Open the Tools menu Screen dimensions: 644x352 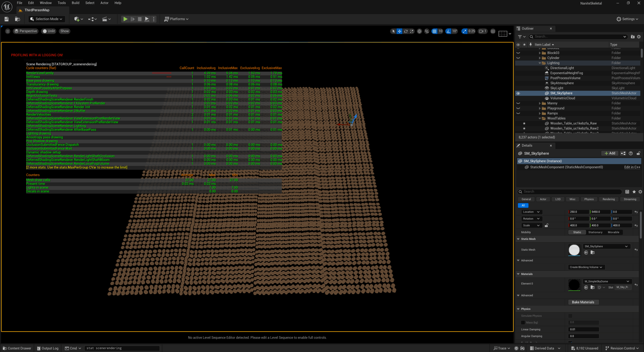tap(62, 3)
